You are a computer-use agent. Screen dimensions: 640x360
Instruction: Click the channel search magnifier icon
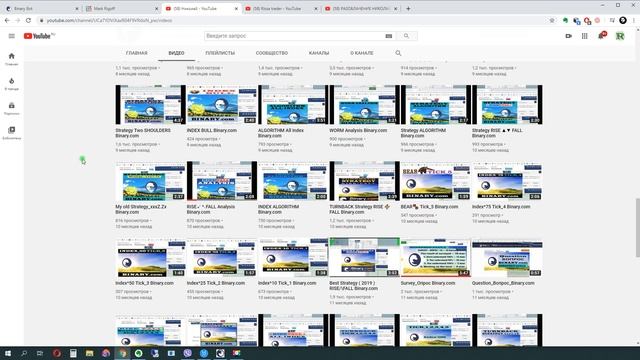click(x=398, y=53)
